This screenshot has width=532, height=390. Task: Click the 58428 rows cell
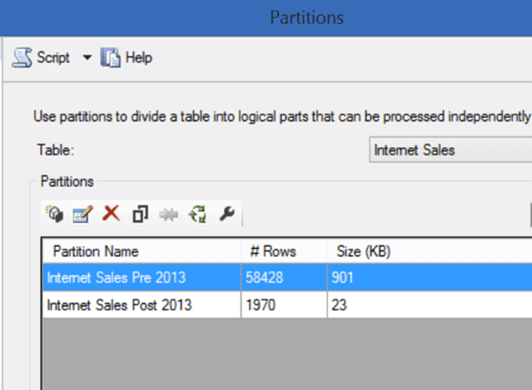tap(284, 277)
